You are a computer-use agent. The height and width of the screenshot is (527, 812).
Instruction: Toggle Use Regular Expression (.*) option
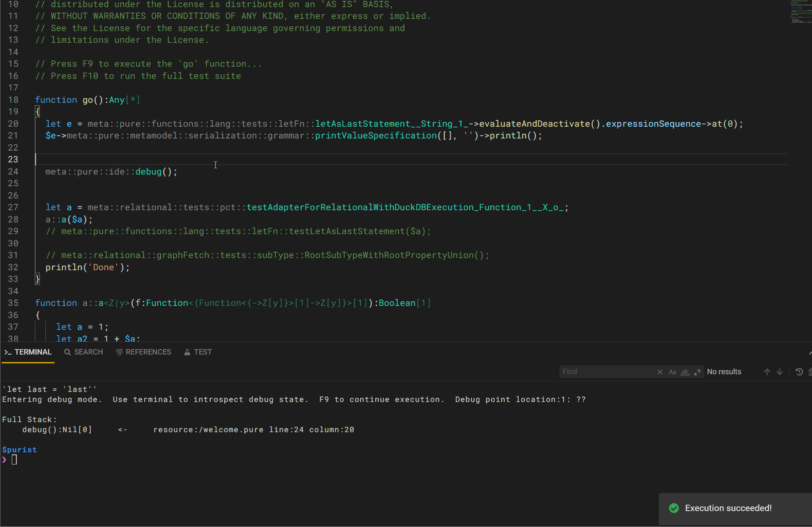pyautogui.click(x=697, y=372)
